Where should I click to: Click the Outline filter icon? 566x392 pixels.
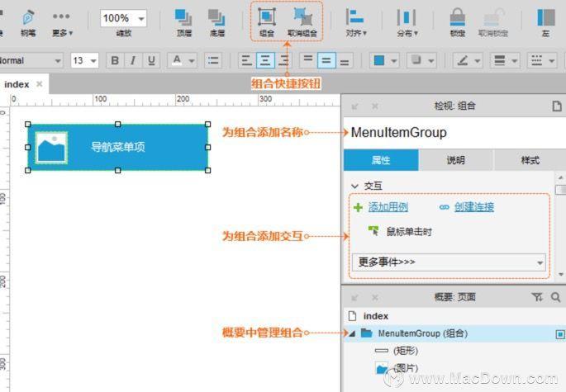pyautogui.click(x=537, y=297)
